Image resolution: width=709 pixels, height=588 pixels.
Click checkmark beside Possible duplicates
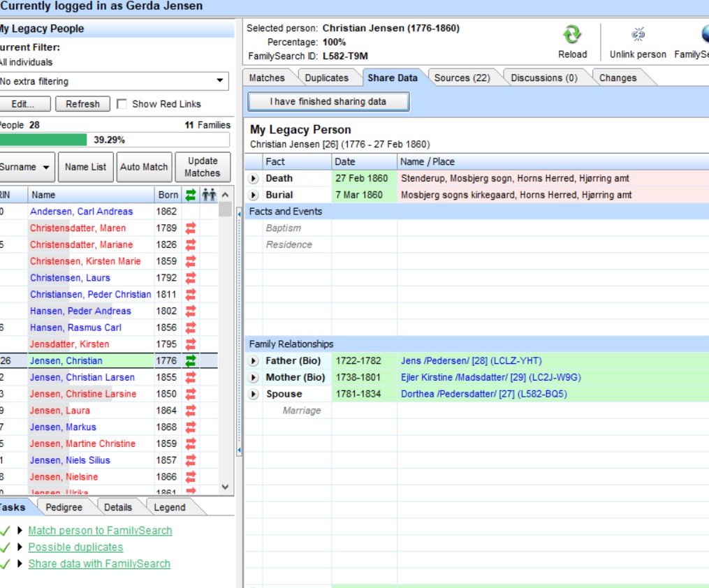pos(5,547)
